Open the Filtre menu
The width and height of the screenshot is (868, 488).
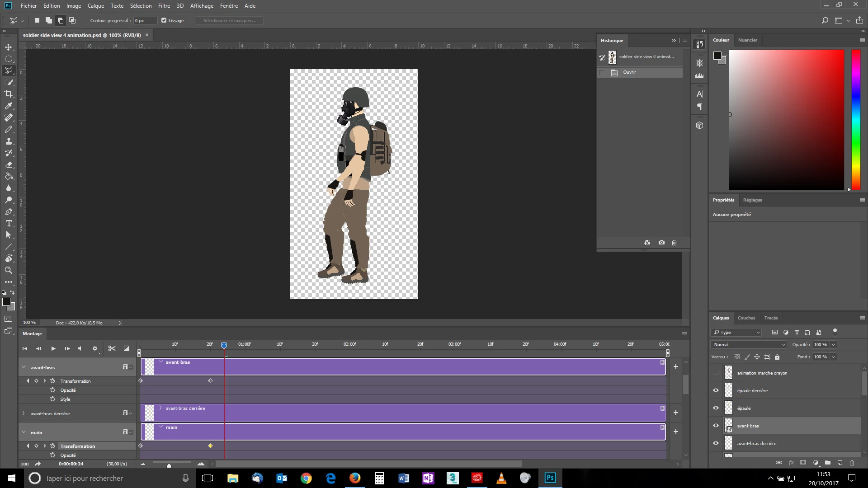point(164,6)
